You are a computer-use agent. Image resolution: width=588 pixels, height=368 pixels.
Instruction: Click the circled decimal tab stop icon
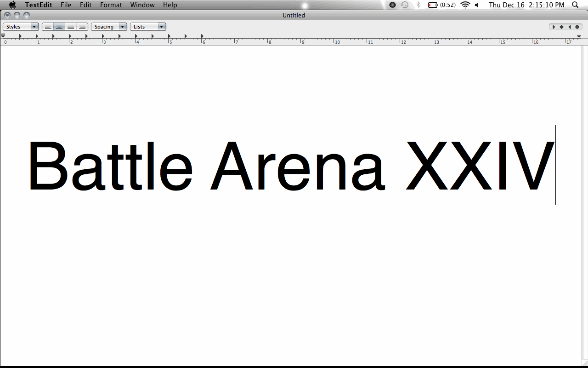[577, 27]
